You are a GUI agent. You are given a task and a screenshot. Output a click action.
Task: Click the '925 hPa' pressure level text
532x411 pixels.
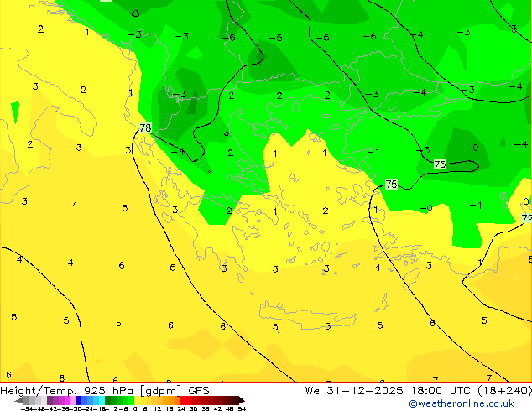click(x=108, y=391)
